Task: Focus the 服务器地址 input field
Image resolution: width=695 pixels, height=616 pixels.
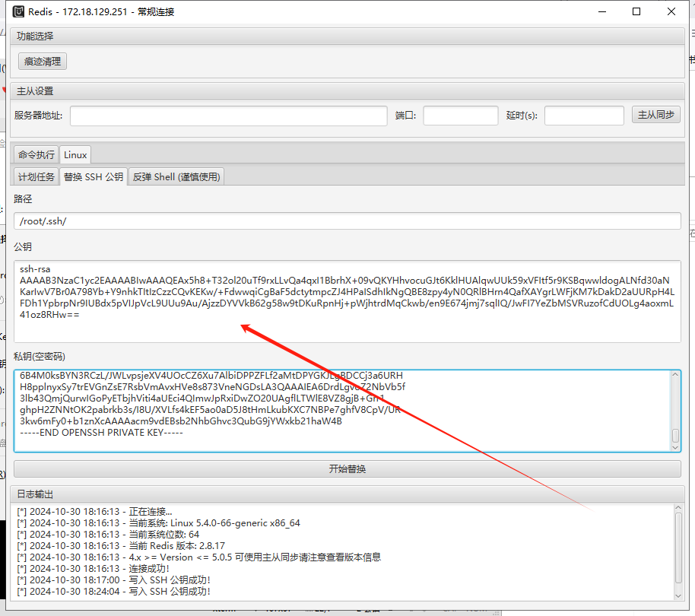Action: tap(229, 116)
